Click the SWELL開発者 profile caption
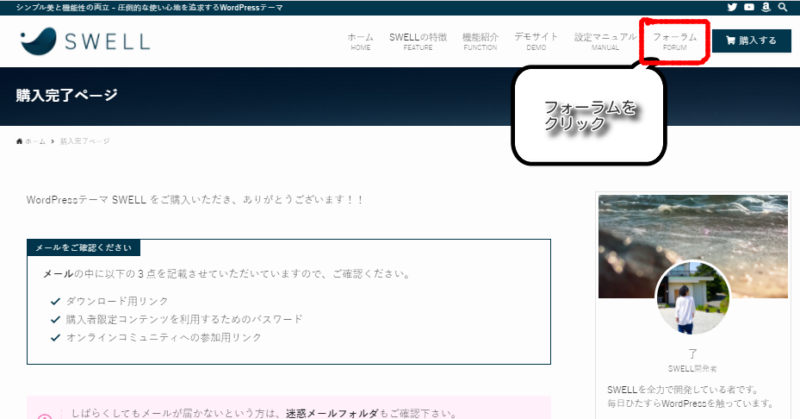This screenshot has width=800, height=419. (692, 368)
